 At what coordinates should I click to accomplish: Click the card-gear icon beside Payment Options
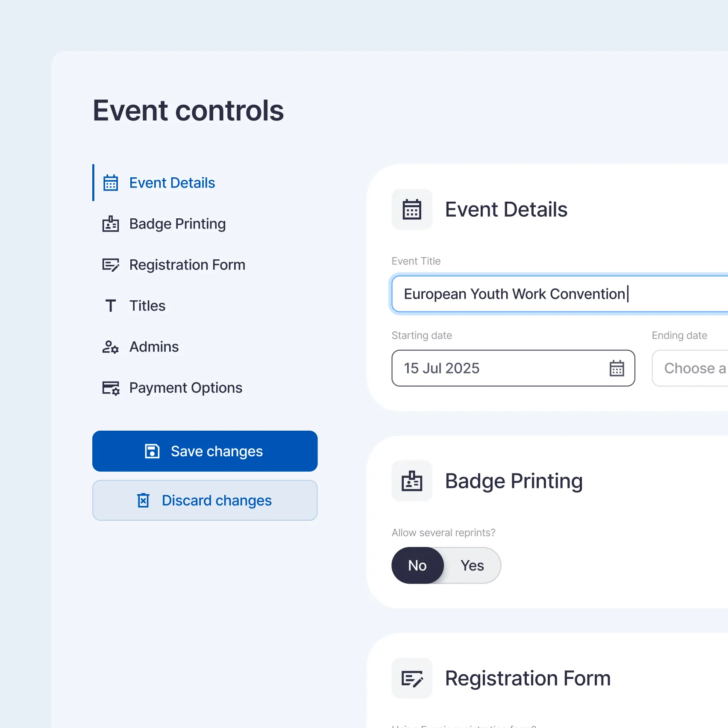tap(111, 388)
